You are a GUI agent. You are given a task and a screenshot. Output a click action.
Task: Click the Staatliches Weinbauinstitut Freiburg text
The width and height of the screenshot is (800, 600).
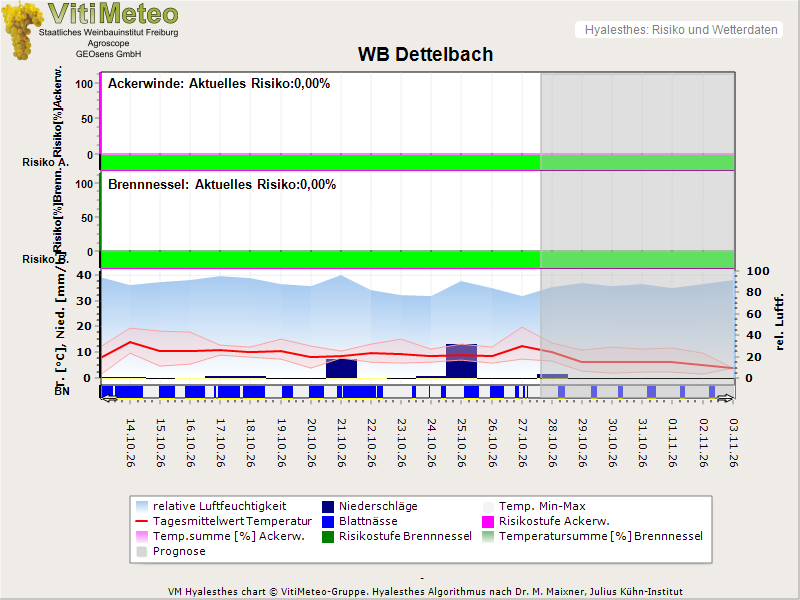pos(109,32)
